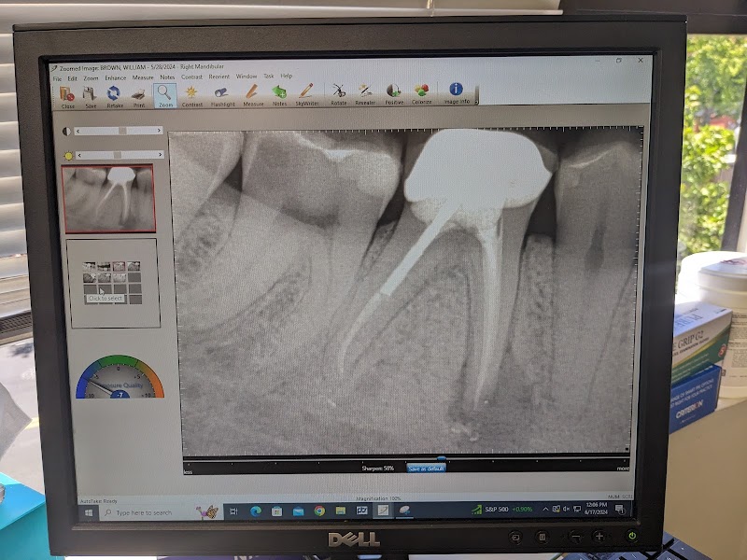Open Task View from the taskbar
This screenshot has width=747, height=560.
[x=233, y=511]
